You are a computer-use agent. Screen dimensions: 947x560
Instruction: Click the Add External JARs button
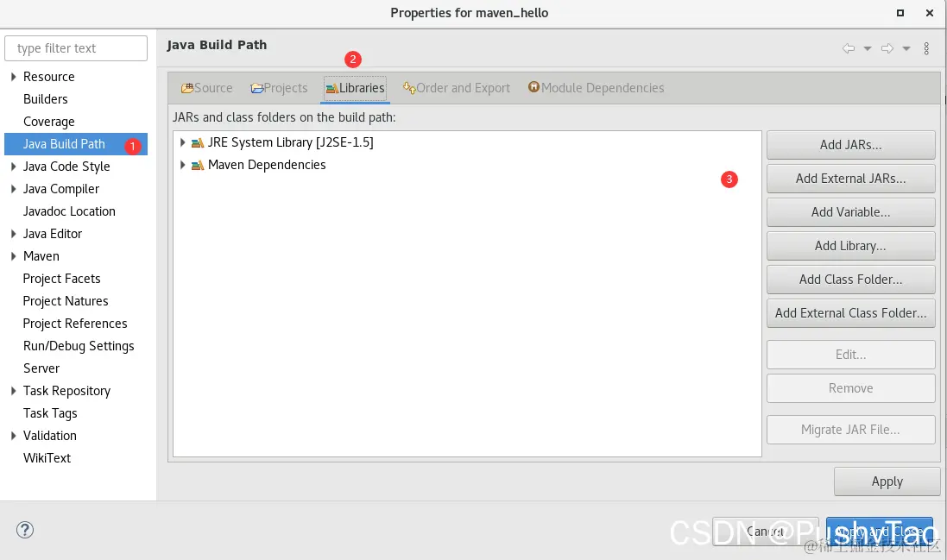click(x=851, y=179)
